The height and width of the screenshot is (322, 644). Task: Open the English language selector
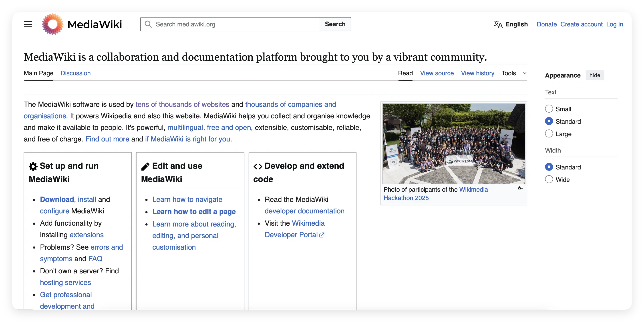[x=511, y=24]
